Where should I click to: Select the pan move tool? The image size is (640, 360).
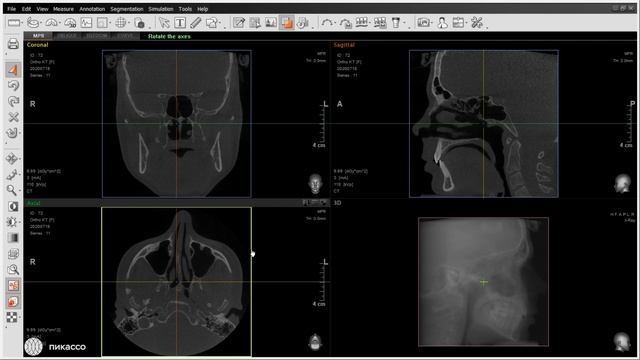click(x=12, y=159)
